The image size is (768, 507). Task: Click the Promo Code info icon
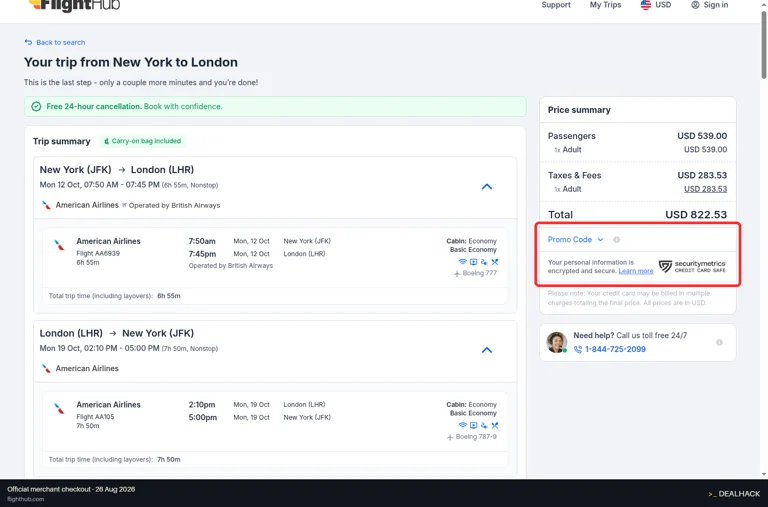(617, 240)
